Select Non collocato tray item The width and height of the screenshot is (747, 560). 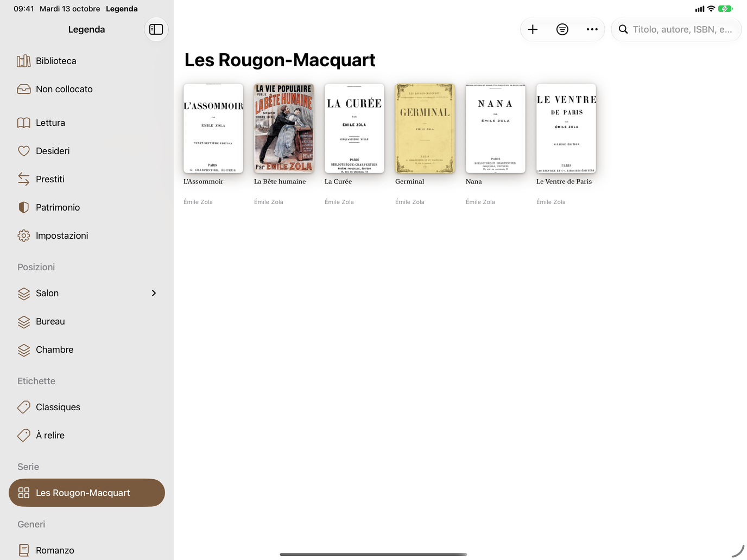[87, 89]
